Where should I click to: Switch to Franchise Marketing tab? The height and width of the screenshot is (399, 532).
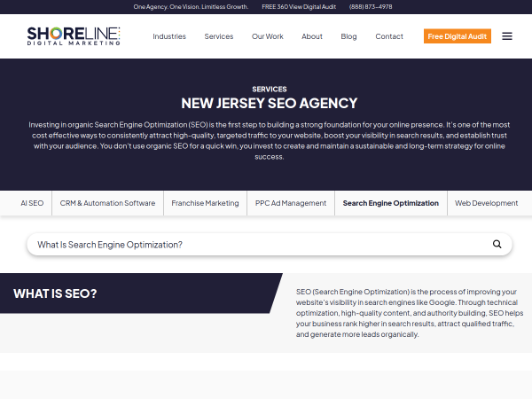click(x=206, y=203)
